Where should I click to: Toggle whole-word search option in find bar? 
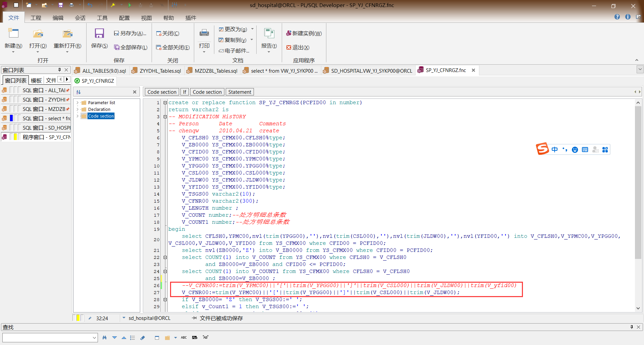tap(195, 338)
